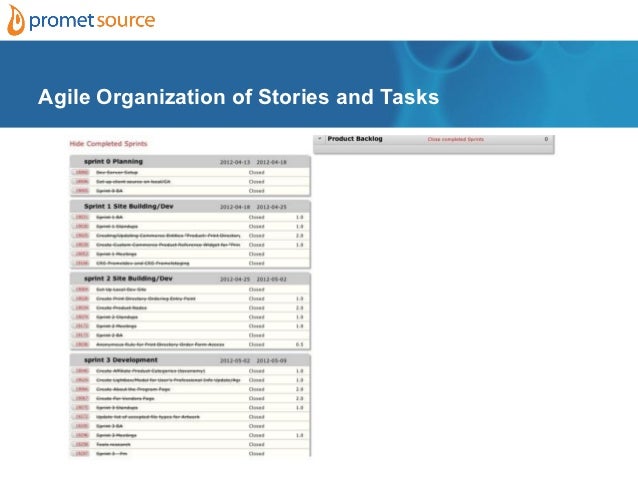This screenshot has height=479, width=638.
Task: Click Closed status of Create Product Nodes
Action: coord(256,308)
